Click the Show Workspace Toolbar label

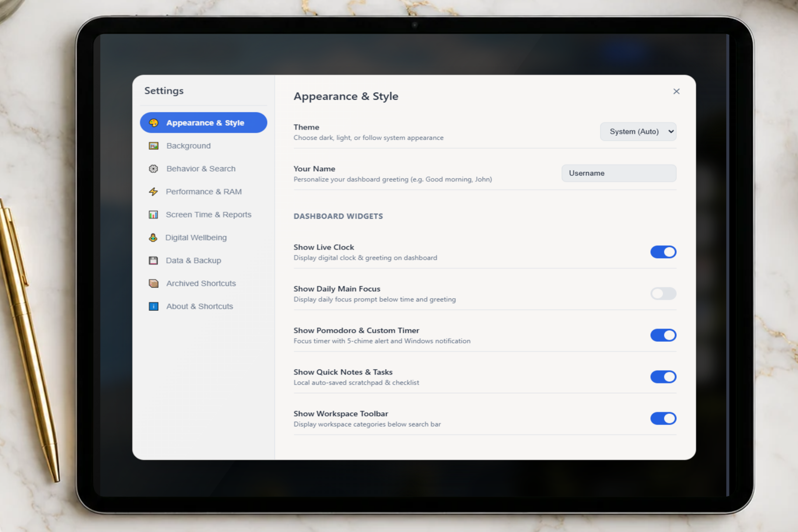click(341, 413)
